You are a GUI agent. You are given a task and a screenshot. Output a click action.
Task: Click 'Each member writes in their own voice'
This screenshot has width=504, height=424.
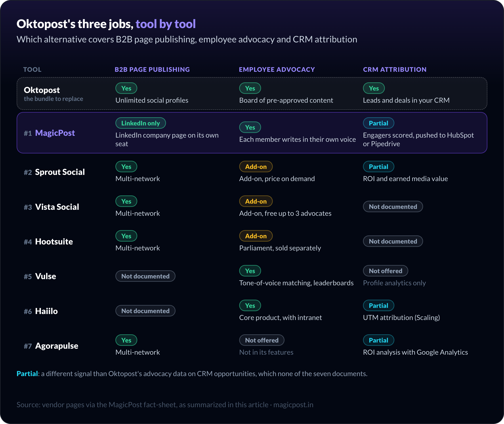[x=297, y=139]
